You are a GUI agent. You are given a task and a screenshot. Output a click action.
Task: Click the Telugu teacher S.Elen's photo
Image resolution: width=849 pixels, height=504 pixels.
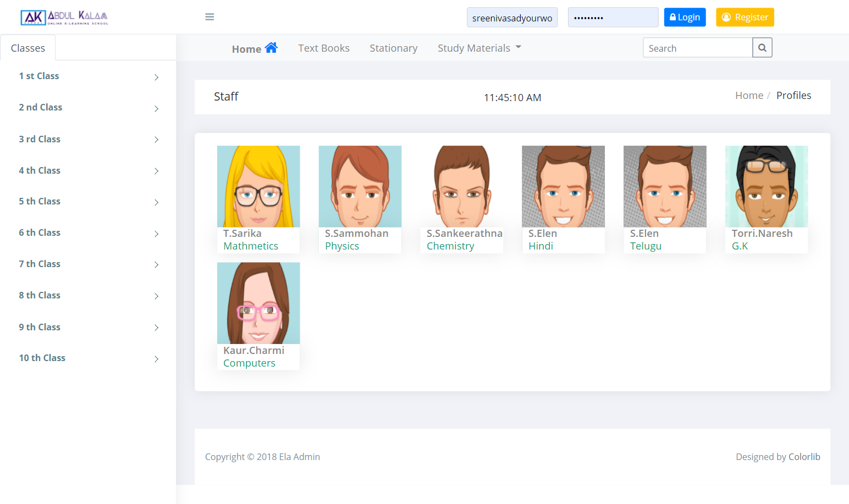click(665, 186)
